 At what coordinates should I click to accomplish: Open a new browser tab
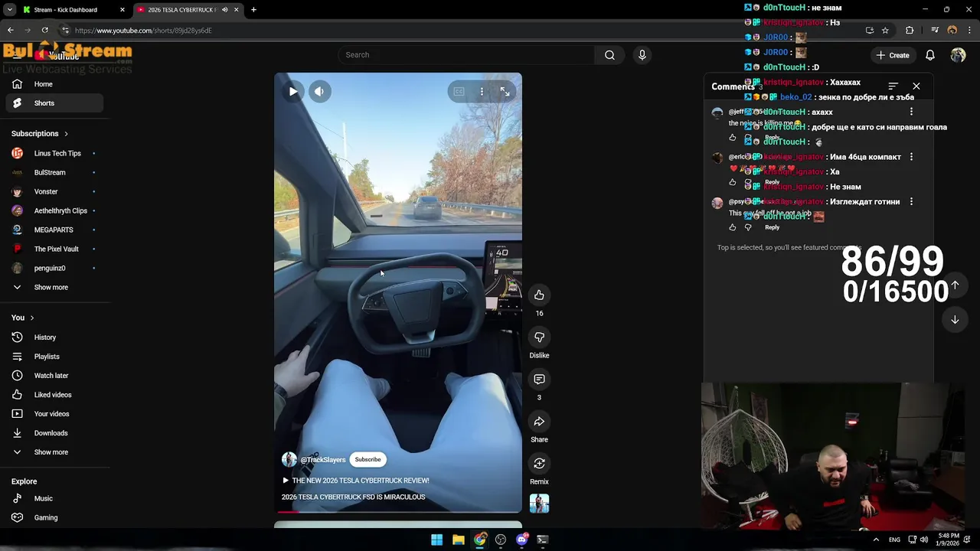tap(253, 10)
